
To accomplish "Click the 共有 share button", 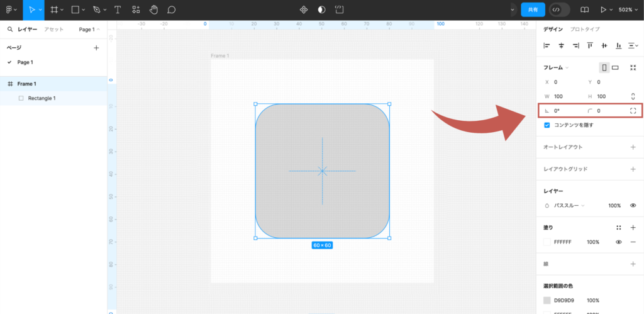I will [533, 10].
